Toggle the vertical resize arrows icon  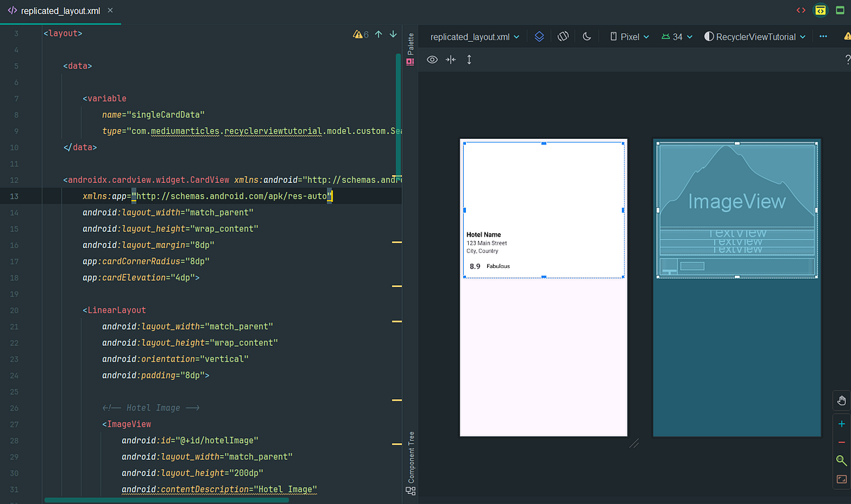tap(469, 60)
